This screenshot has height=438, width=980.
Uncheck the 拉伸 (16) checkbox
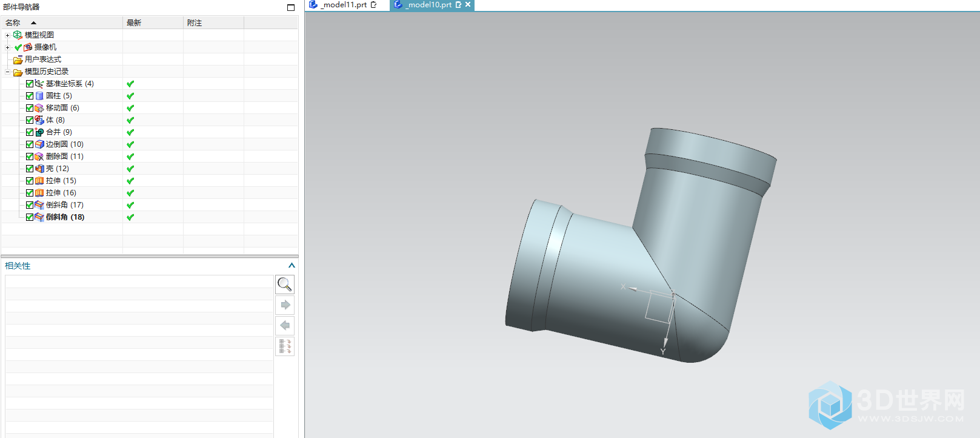(x=30, y=193)
